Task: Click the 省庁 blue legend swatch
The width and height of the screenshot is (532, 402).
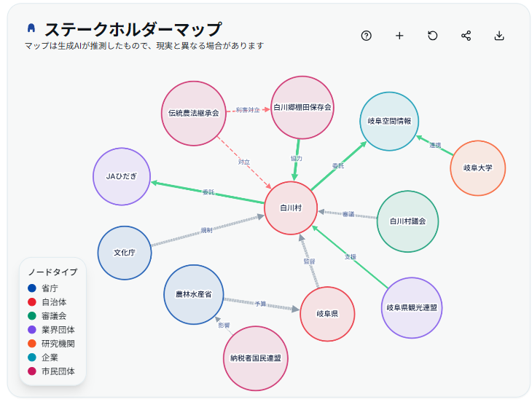Action: [31, 288]
